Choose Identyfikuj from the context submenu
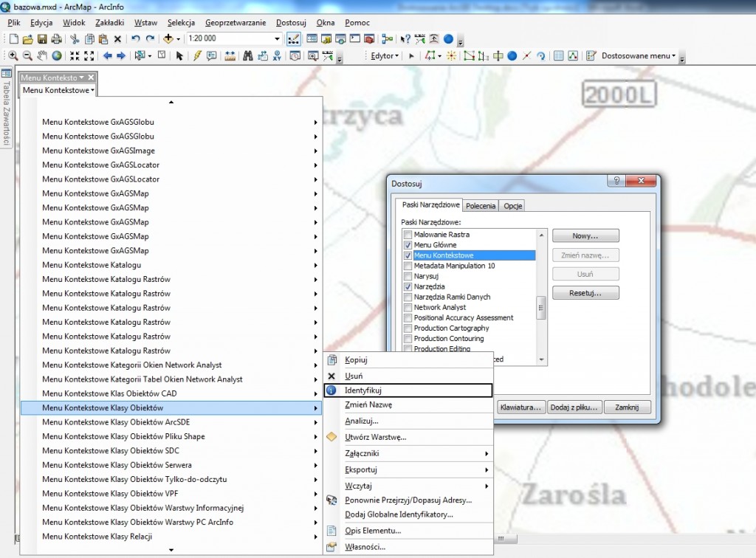This screenshot has width=756, height=558. (x=409, y=390)
